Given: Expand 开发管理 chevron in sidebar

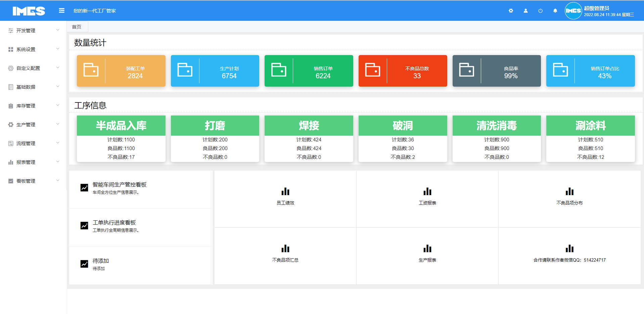Looking at the screenshot, I should pos(58,30).
